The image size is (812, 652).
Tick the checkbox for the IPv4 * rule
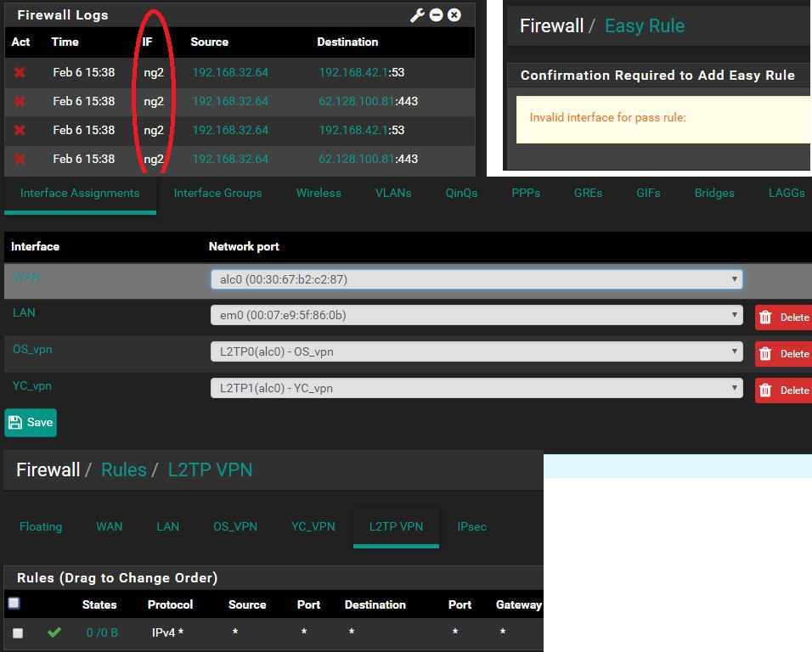click(x=18, y=632)
